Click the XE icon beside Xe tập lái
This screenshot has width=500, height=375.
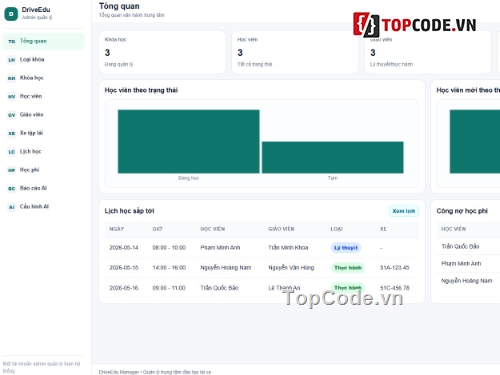pyautogui.click(x=12, y=133)
